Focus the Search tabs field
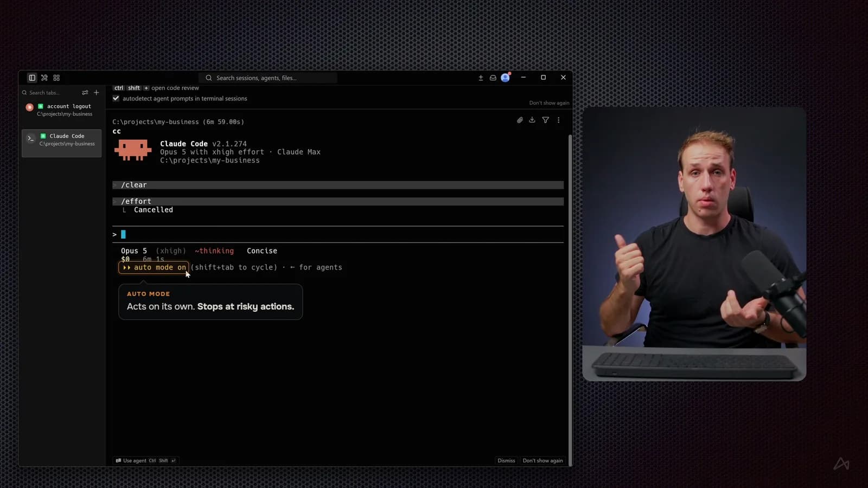Screen dimensions: 868x488 coord(49,93)
